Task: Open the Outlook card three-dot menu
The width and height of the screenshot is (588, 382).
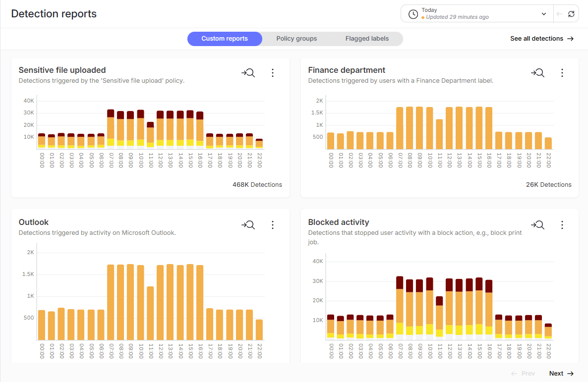Action: pyautogui.click(x=273, y=224)
